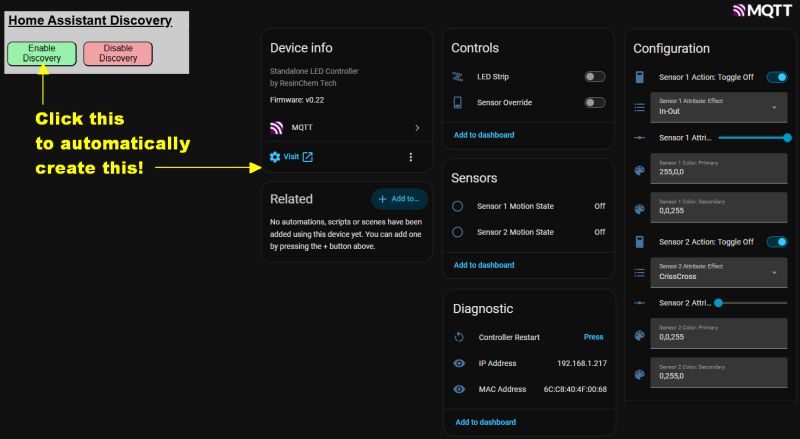Viewport: 800px width, 439px height.
Task: Click slider icon beside Sensor 1 Attri...
Action: pyautogui.click(x=639, y=138)
